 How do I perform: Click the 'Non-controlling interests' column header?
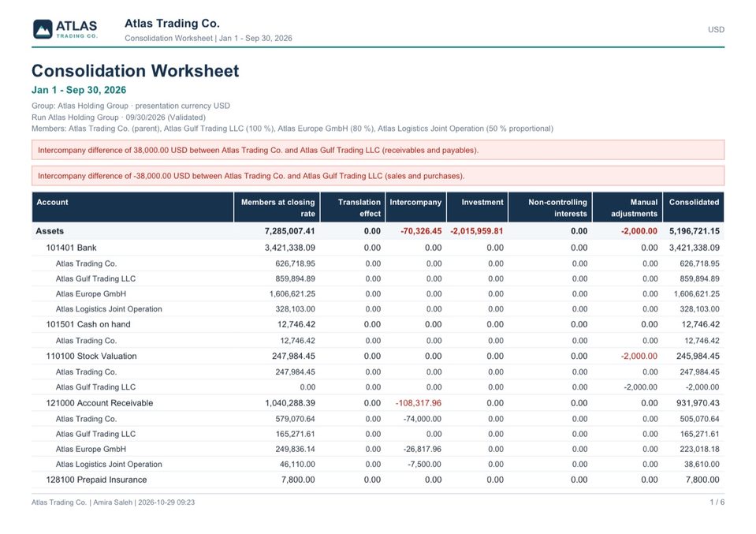point(550,207)
